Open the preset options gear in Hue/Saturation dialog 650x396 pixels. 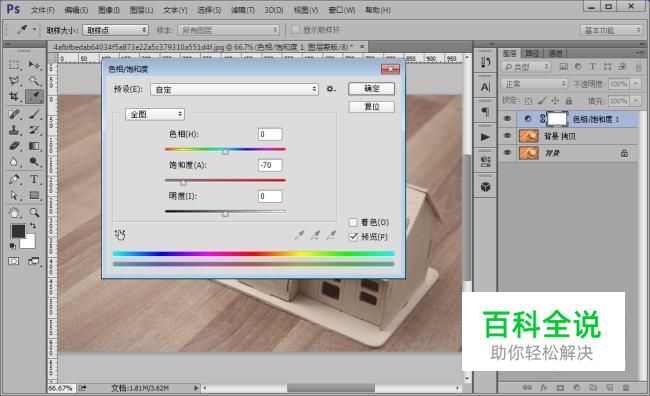point(330,89)
